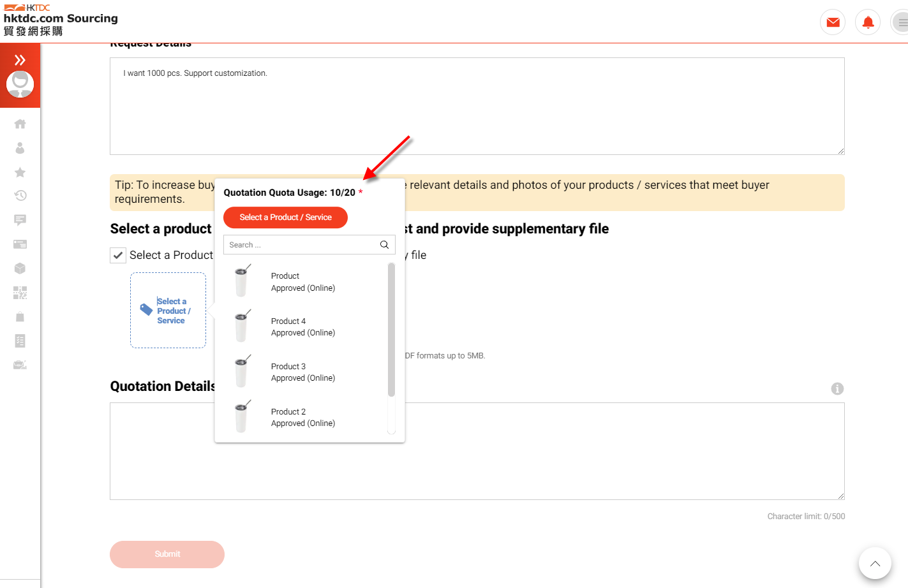Click the search magnifier icon in popup
This screenshot has width=908, height=588.
[384, 245]
